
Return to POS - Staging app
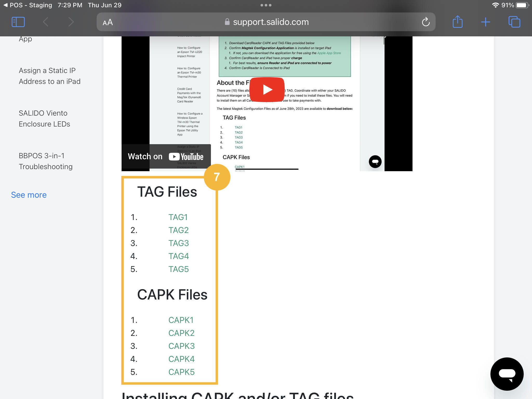tap(28, 5)
